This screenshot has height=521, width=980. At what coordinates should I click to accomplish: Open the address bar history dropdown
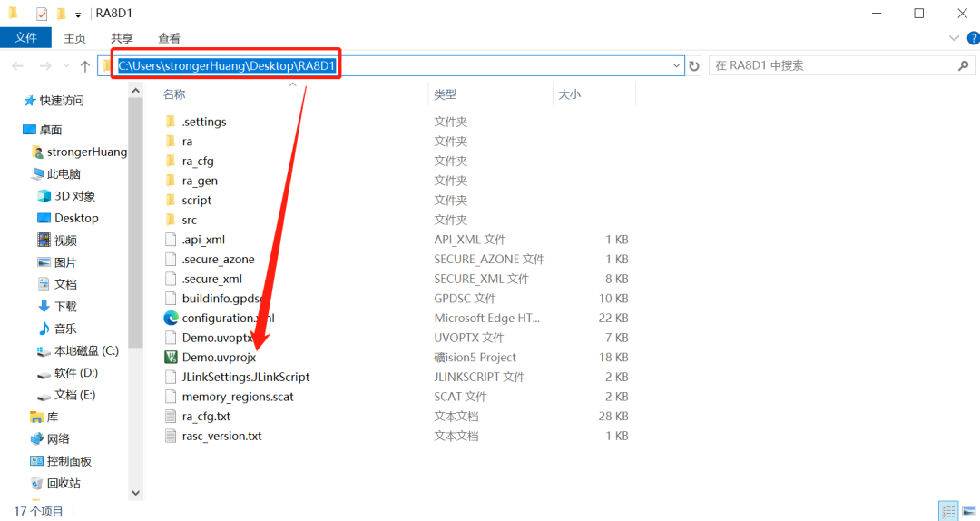tap(676, 66)
